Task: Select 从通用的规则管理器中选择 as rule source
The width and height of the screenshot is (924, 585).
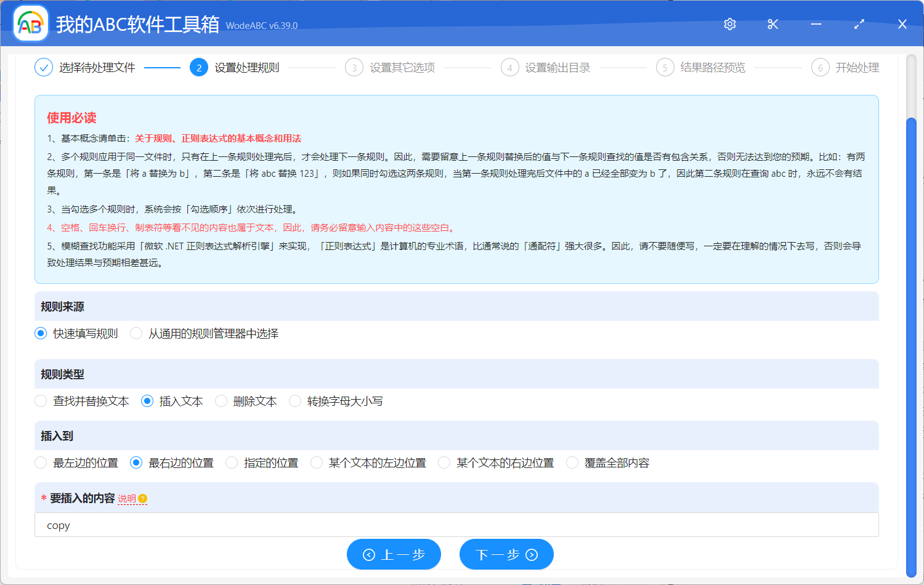Action: [136, 333]
